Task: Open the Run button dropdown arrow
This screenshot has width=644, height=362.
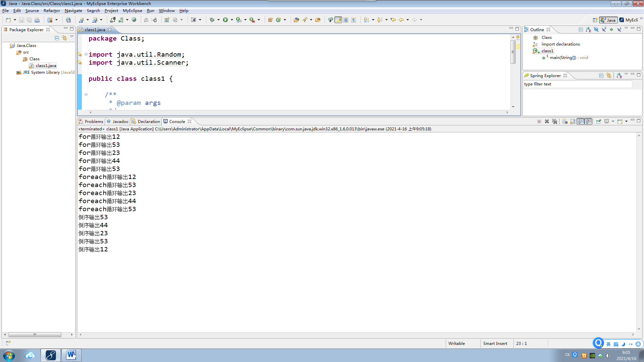Action: [x=232, y=20]
